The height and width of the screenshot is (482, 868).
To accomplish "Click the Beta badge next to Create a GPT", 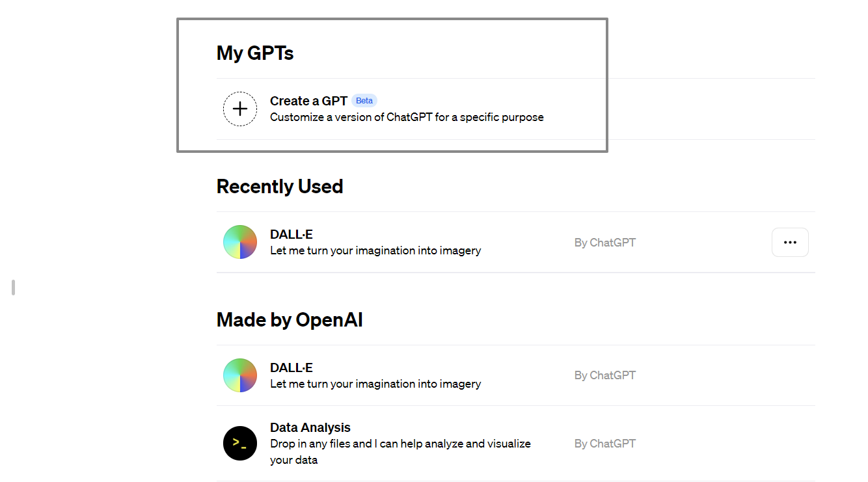I will click(x=364, y=101).
